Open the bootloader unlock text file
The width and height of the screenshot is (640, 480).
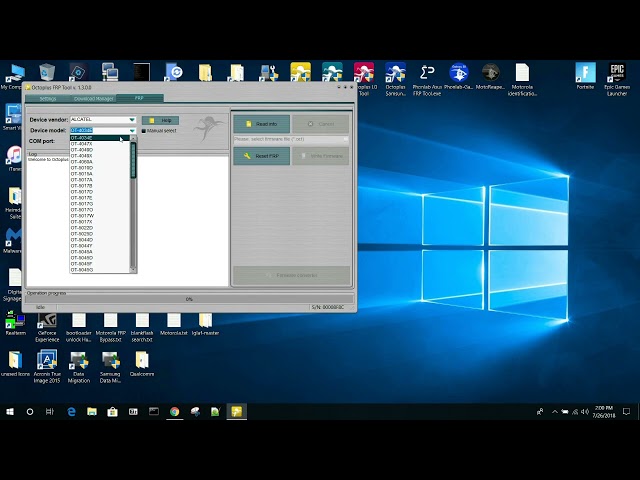point(79,327)
